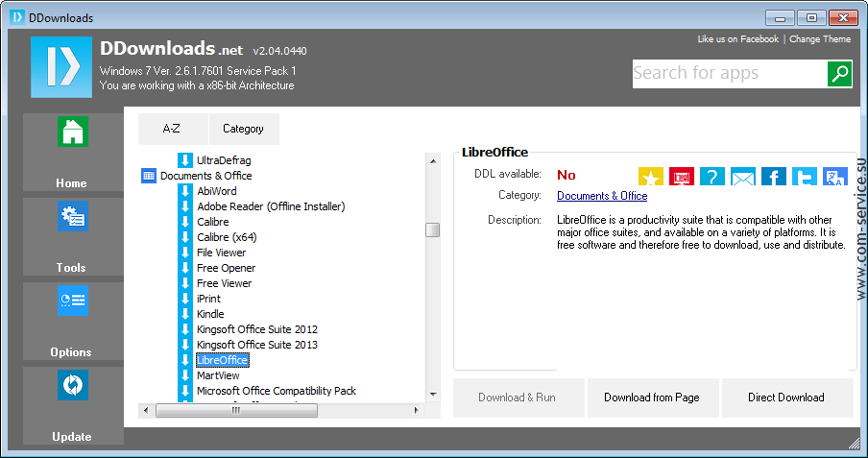Switch to the A-Z tab
Image resolution: width=868 pixels, height=458 pixels.
click(x=173, y=129)
